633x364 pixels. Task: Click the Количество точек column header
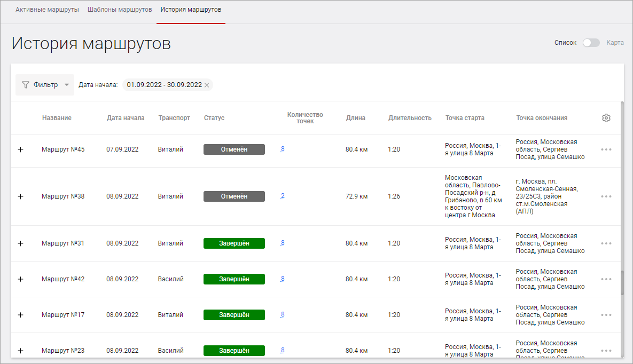coord(305,118)
